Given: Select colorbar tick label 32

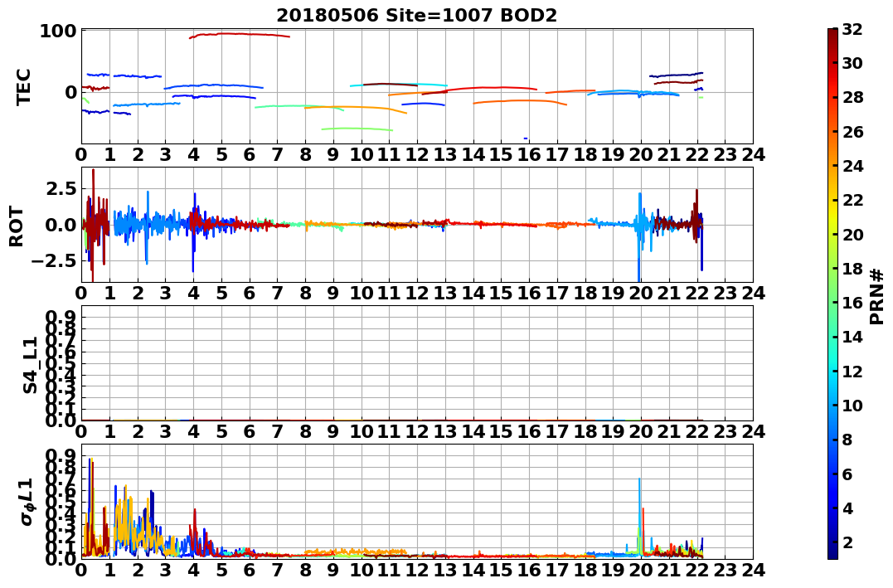Looking at the screenshot, I should (852, 29).
